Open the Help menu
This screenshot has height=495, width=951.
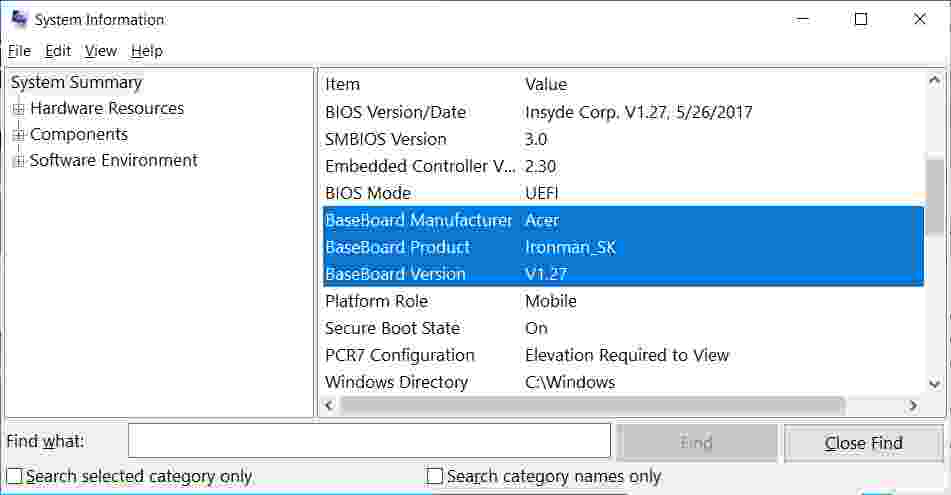pos(147,51)
